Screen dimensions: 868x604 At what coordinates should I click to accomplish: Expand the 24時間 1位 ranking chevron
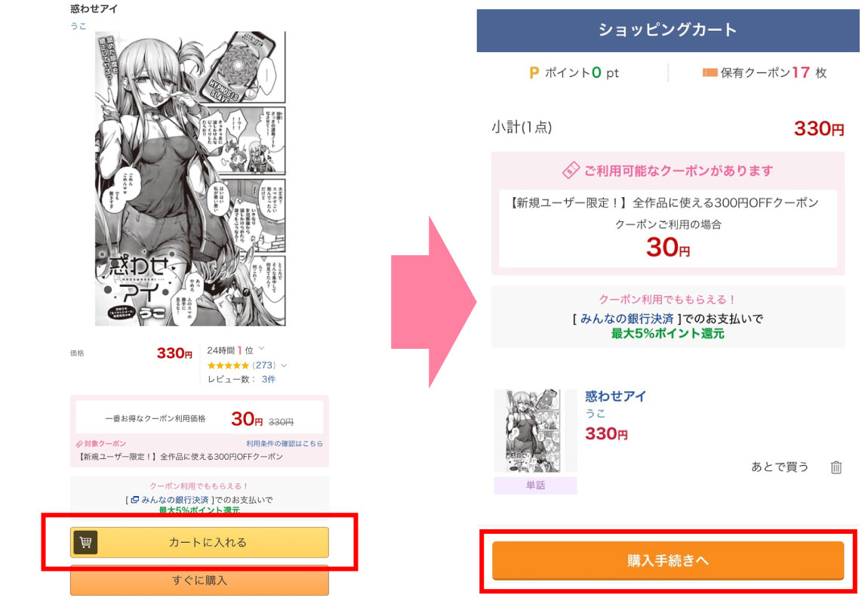(x=261, y=348)
